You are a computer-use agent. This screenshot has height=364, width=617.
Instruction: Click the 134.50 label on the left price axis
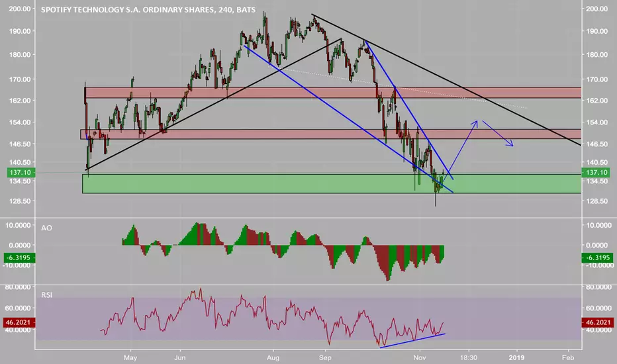tap(20, 181)
